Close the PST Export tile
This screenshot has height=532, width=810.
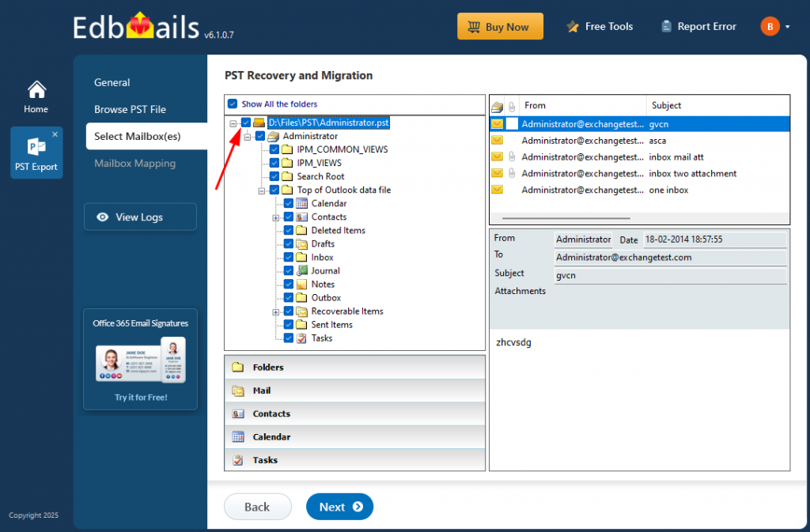click(x=55, y=134)
